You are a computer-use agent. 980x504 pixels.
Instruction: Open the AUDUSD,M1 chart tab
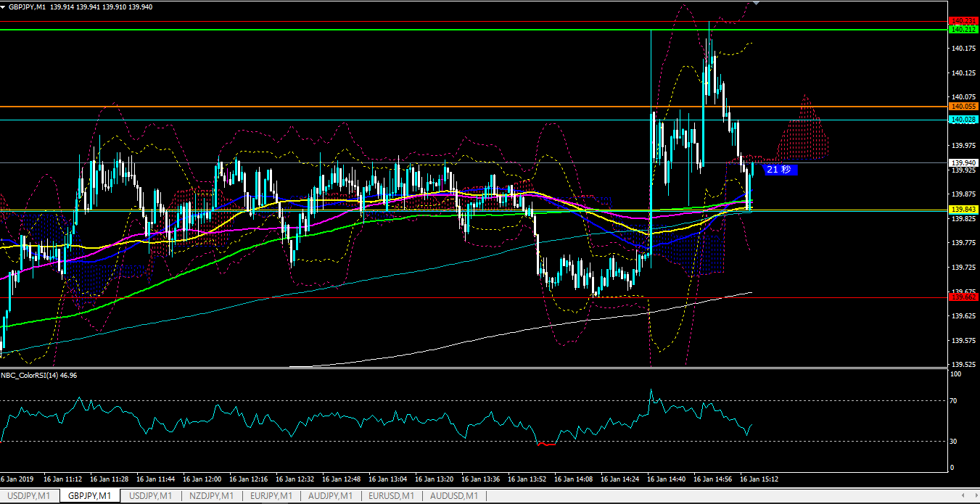pyautogui.click(x=453, y=496)
